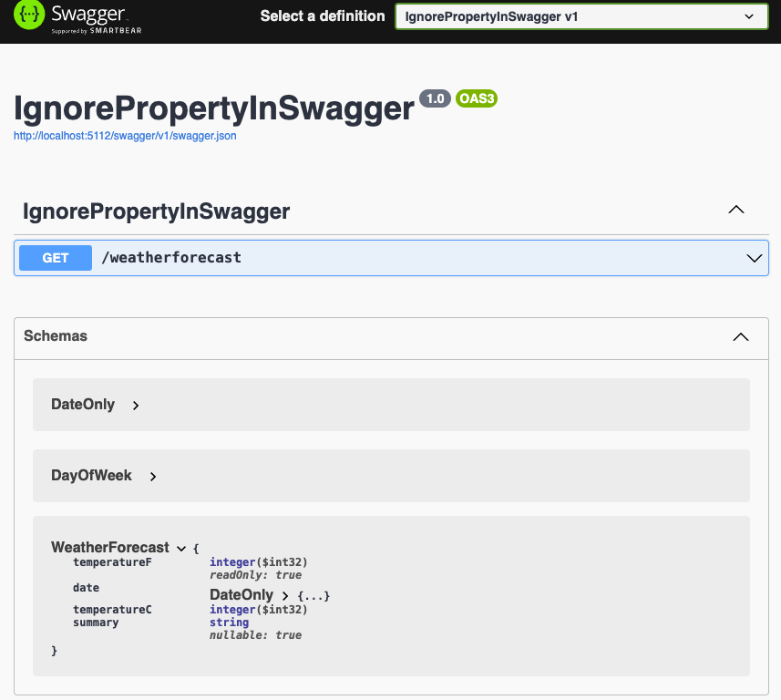Collapse the IgnorePropertyInSwagger tag section arrow
Screen dimensions: 781x700
point(736,210)
